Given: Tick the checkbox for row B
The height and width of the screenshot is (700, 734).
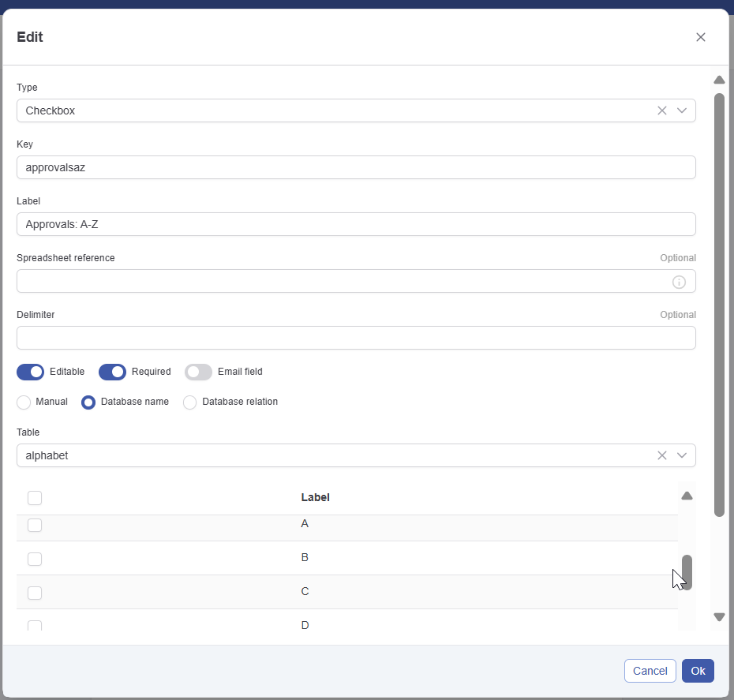Looking at the screenshot, I should [x=35, y=559].
